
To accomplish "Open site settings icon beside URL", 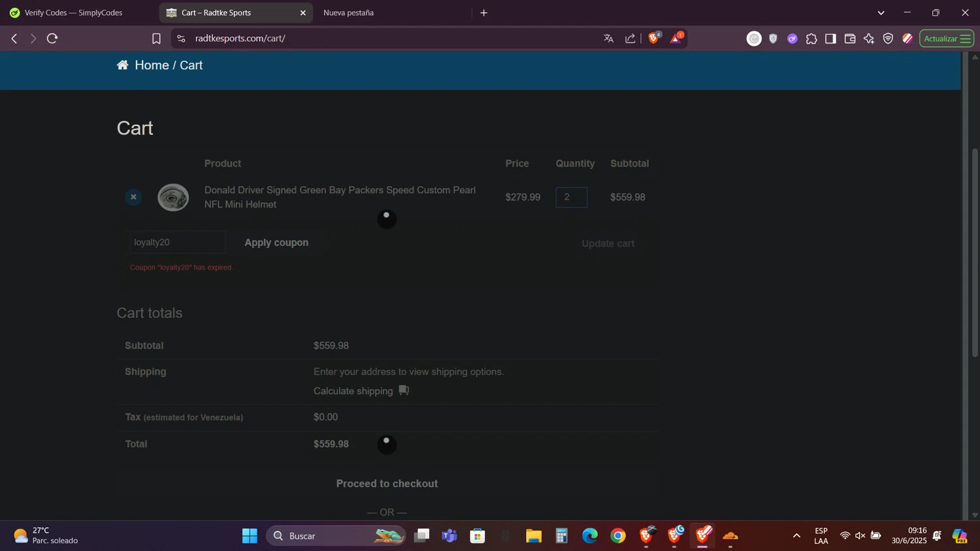I will (182, 39).
